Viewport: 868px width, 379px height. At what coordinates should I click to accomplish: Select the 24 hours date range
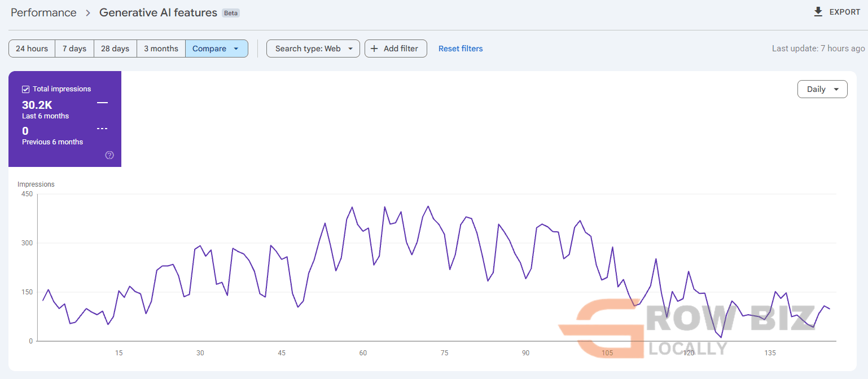(x=32, y=49)
